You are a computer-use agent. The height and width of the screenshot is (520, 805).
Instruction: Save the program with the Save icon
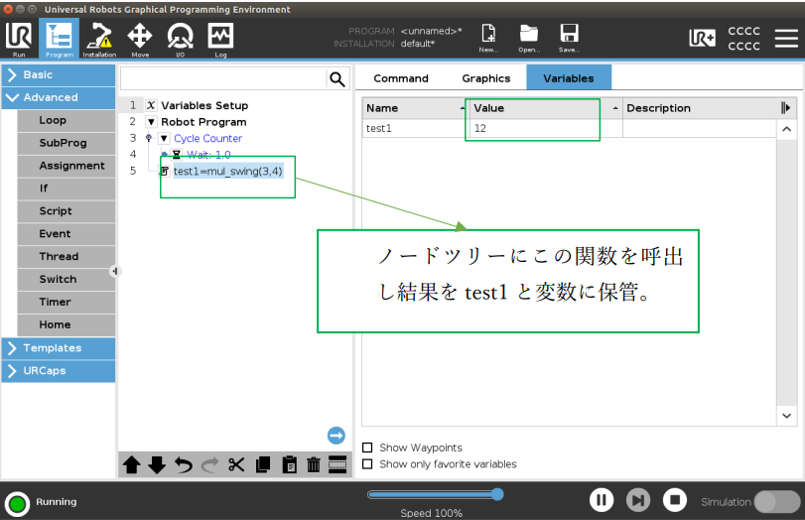[569, 38]
